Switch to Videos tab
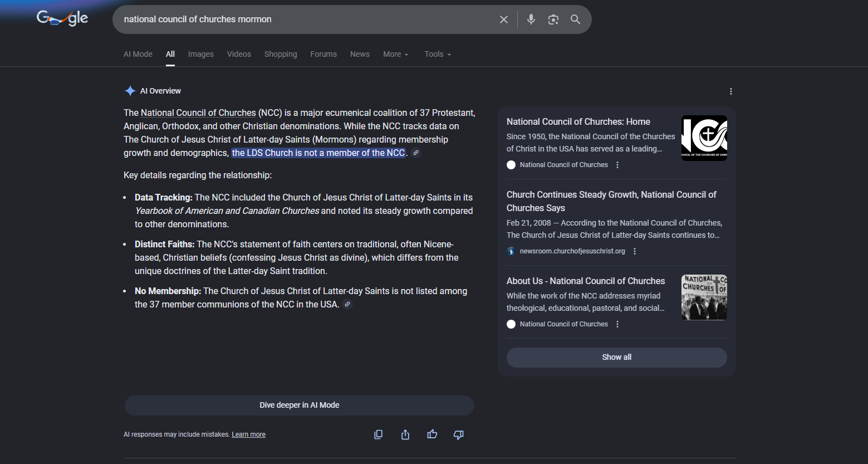The image size is (868, 464). pos(239,54)
